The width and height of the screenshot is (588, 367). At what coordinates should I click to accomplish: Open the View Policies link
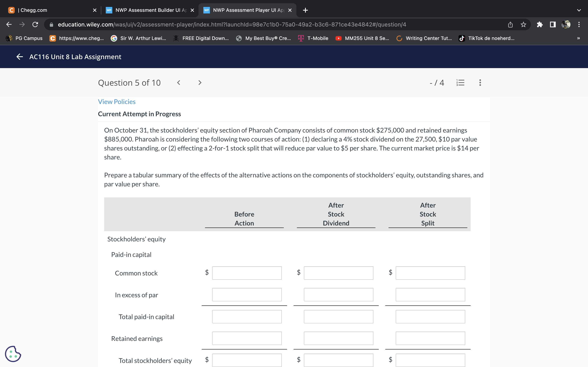[117, 102]
